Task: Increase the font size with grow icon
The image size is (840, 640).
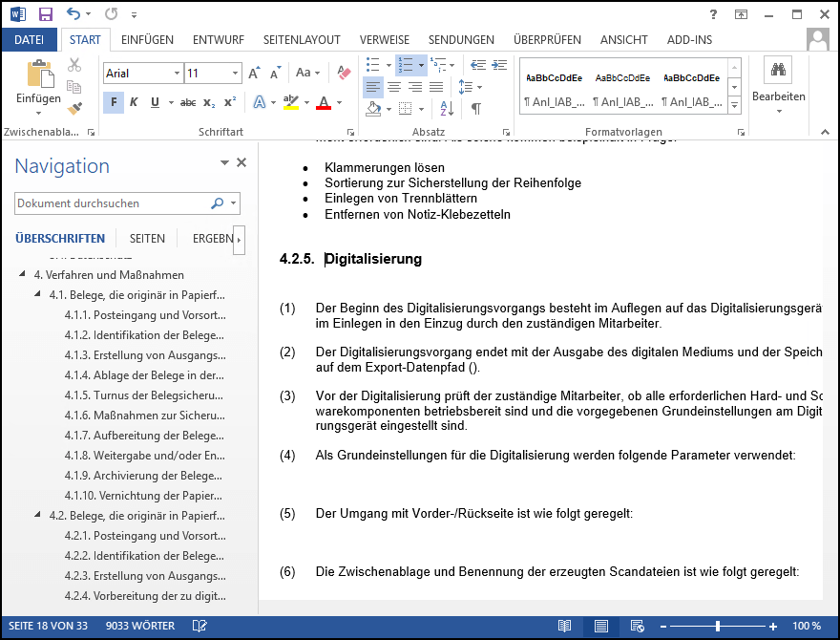Action: point(254,74)
